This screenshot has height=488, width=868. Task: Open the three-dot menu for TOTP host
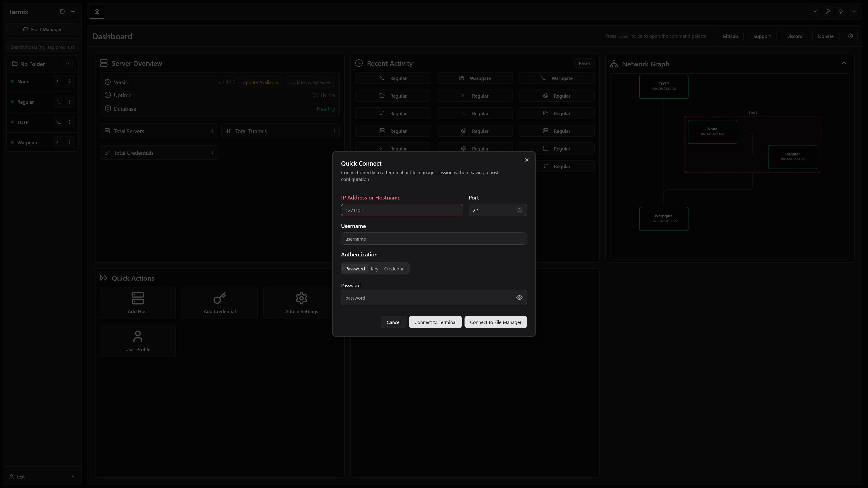70,122
